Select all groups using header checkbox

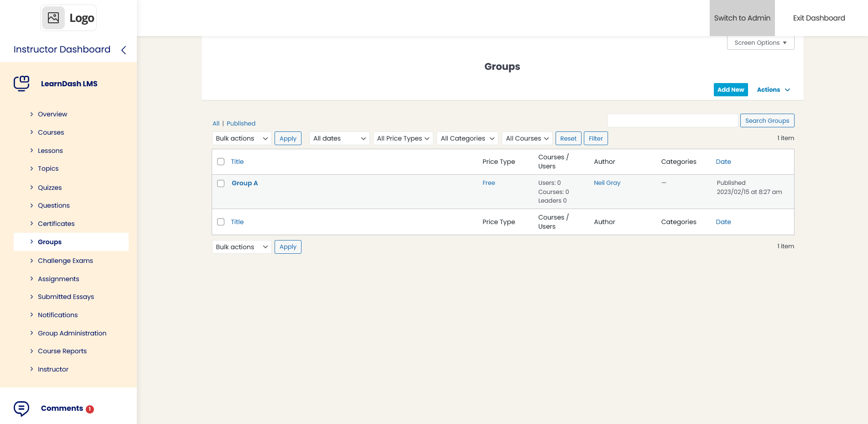[221, 162]
